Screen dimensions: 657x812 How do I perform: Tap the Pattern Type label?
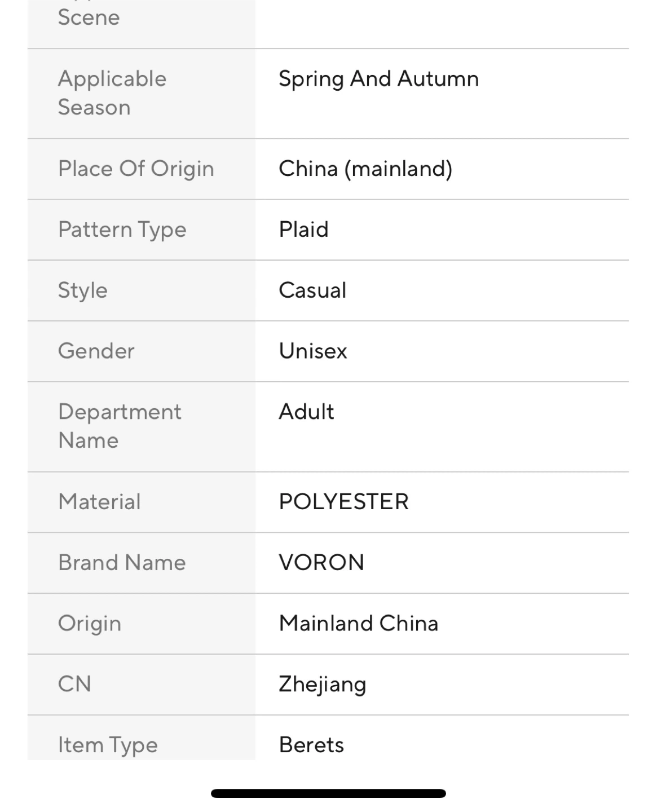pyautogui.click(x=122, y=230)
